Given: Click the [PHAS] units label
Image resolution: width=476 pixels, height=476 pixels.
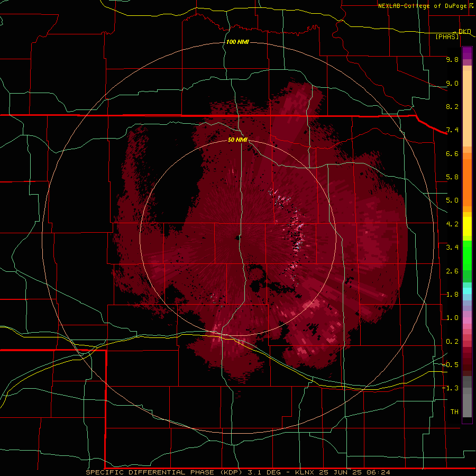Looking at the screenshot, I should coord(447,36).
